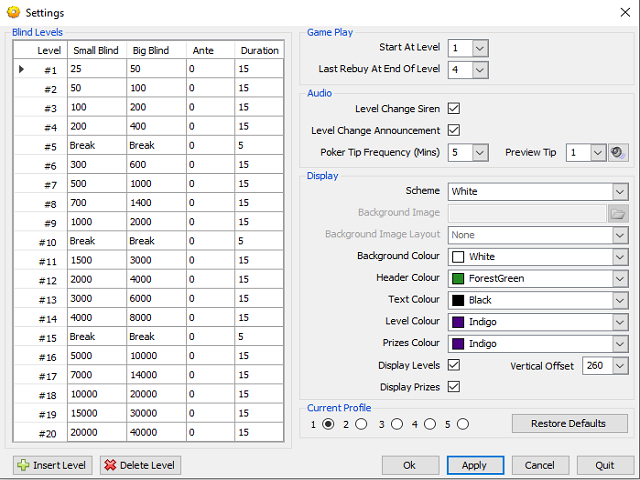Click the Ante column header
640x480 pixels.
pos(211,50)
